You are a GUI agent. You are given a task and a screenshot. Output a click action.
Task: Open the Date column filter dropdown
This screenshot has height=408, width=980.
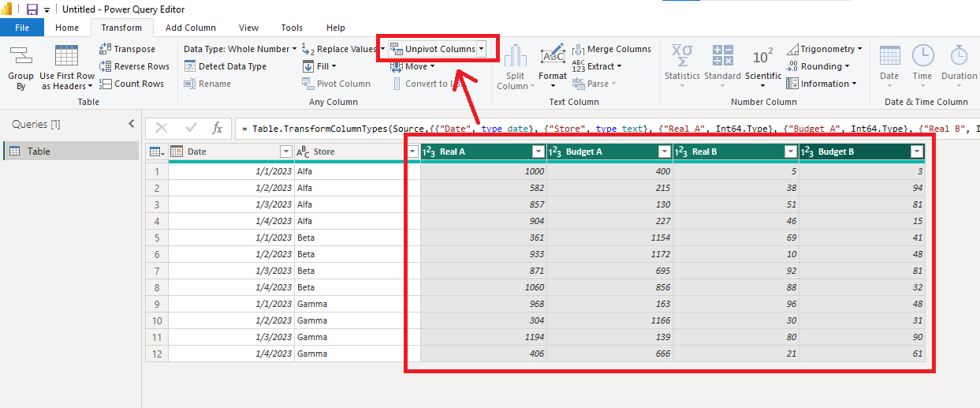coord(285,152)
